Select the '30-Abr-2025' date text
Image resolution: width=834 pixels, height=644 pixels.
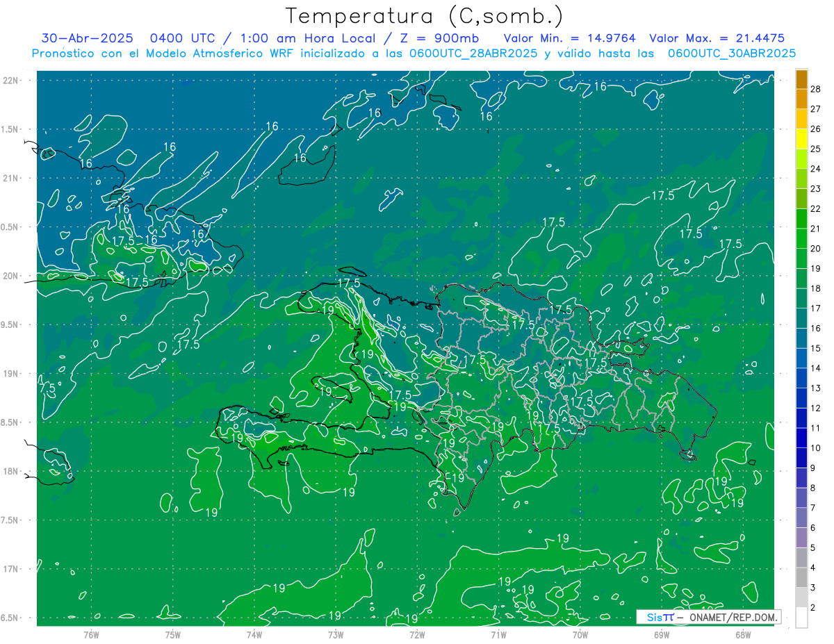[87, 38]
